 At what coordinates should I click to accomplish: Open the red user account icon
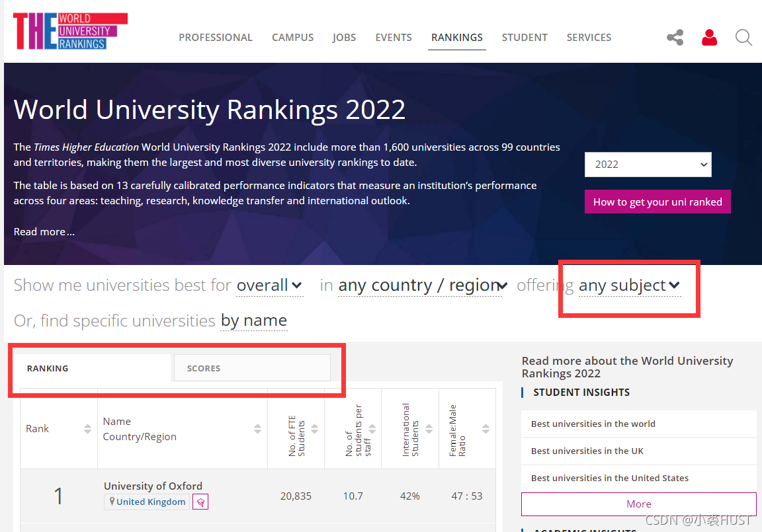click(x=710, y=38)
